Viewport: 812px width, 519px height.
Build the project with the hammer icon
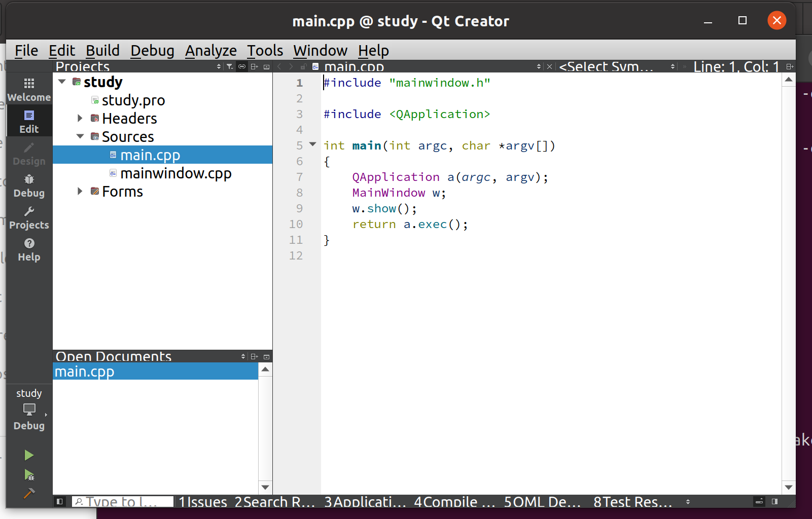click(x=29, y=493)
